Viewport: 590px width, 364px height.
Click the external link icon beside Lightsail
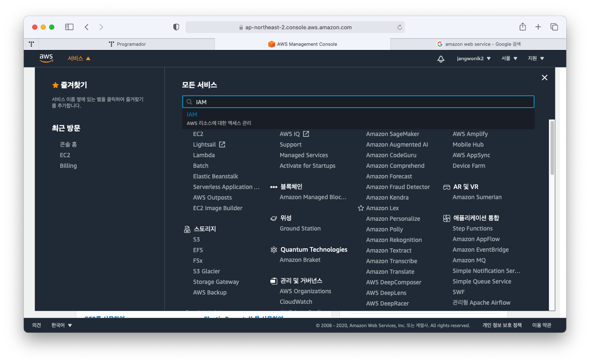click(222, 144)
